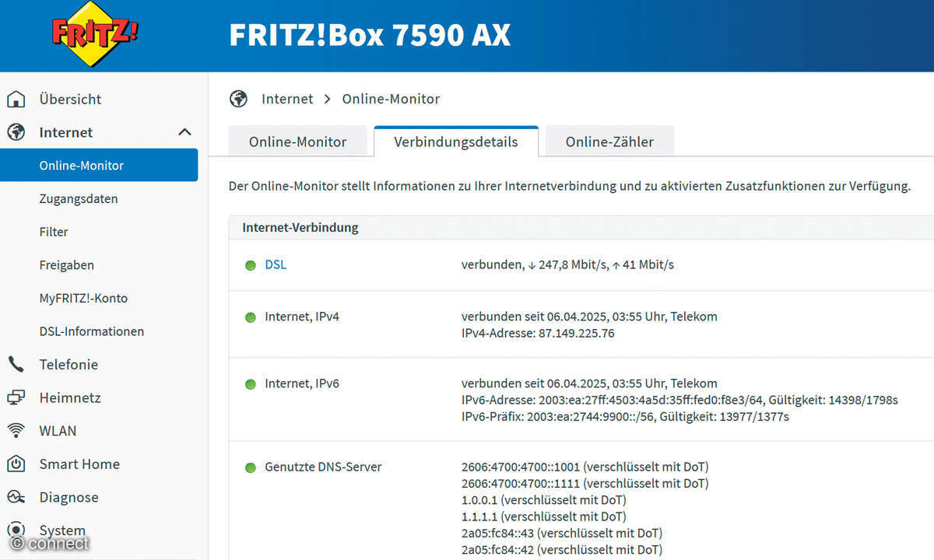Click the Telefonie phone icon
The width and height of the screenshot is (934, 560).
click(x=16, y=364)
